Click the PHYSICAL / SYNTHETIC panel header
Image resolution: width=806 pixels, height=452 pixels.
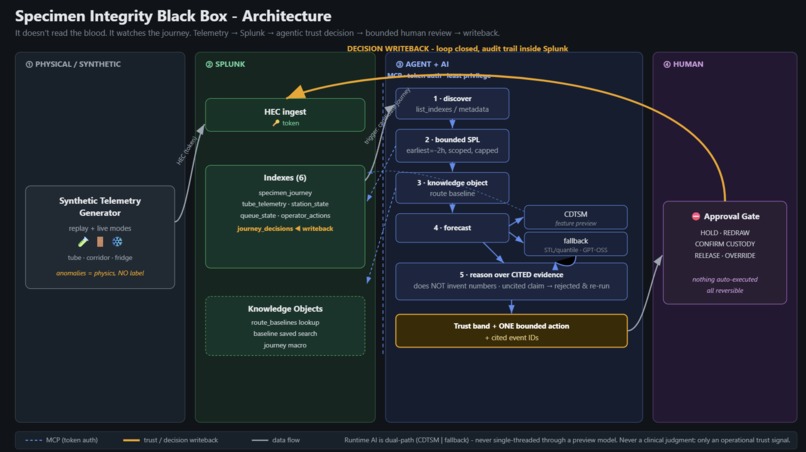(x=73, y=64)
